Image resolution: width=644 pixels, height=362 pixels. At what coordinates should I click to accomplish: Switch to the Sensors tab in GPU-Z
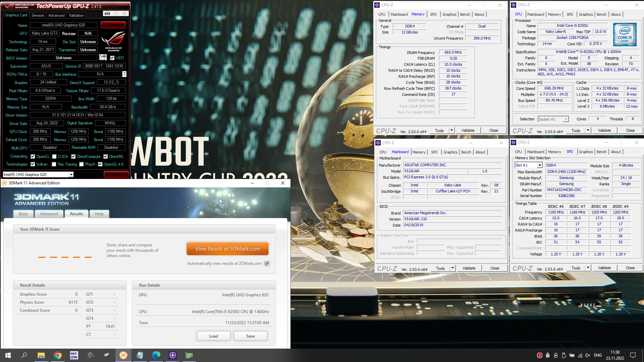pyautogui.click(x=38, y=15)
